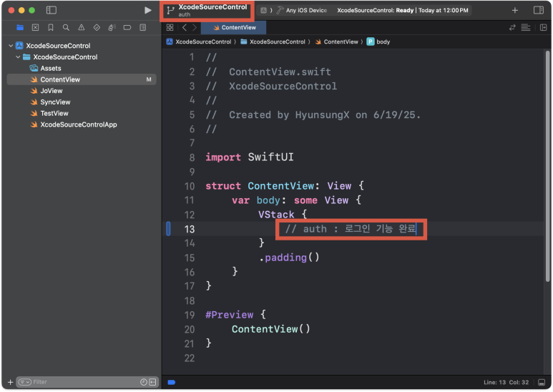553x392 pixels.
Task: Click the blue change bar on line 13
Action: pyautogui.click(x=168, y=229)
